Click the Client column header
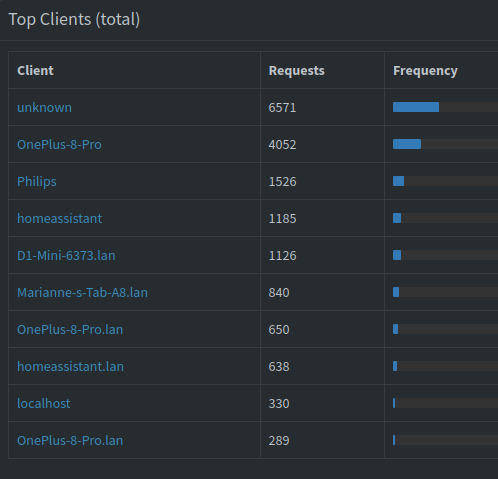Screen dimensions: 498x479 (x=35, y=70)
